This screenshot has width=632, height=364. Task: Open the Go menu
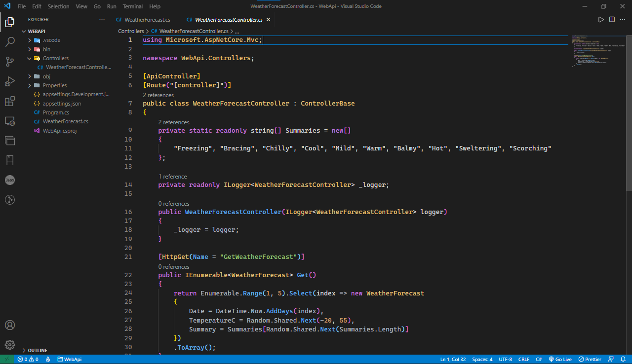pyautogui.click(x=97, y=6)
